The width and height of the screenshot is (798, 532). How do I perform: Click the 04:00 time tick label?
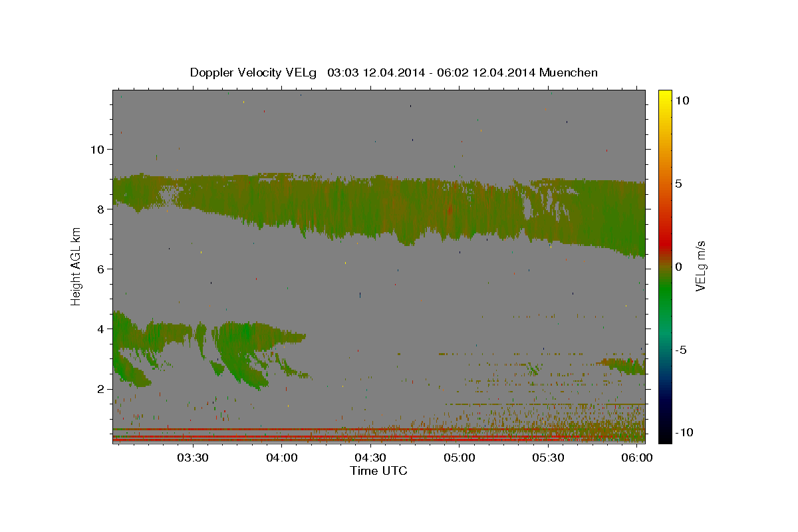point(282,458)
